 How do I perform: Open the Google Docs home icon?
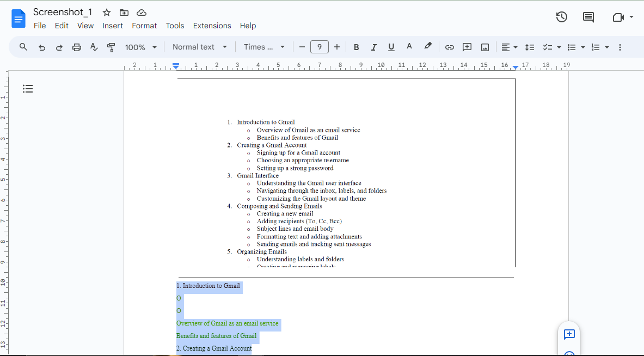click(19, 19)
